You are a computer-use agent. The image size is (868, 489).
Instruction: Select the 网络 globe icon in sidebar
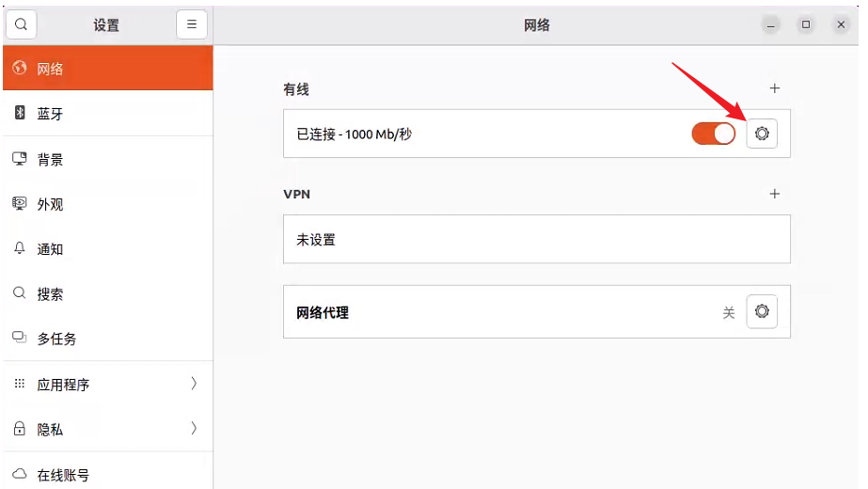20,68
